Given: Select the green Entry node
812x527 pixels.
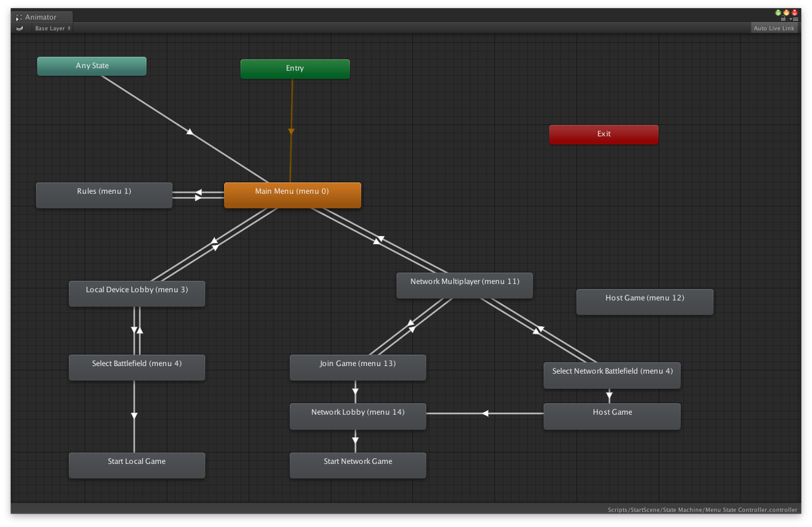Looking at the screenshot, I should pos(295,69).
